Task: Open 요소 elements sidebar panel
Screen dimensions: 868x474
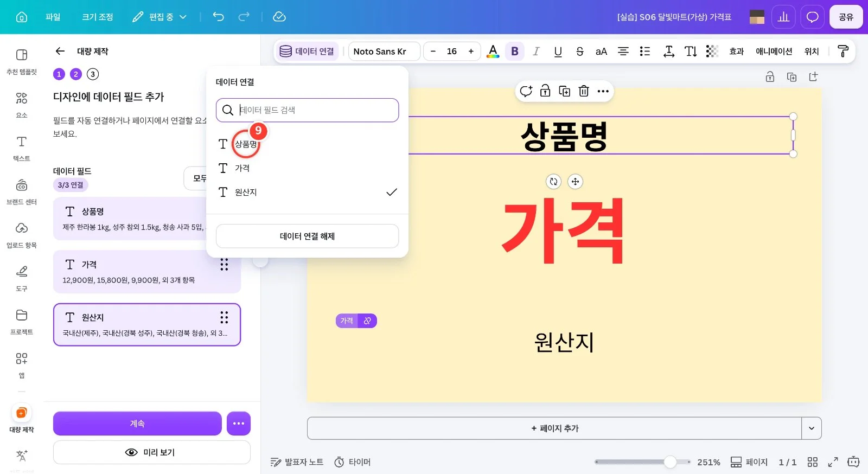Action: coord(22,105)
